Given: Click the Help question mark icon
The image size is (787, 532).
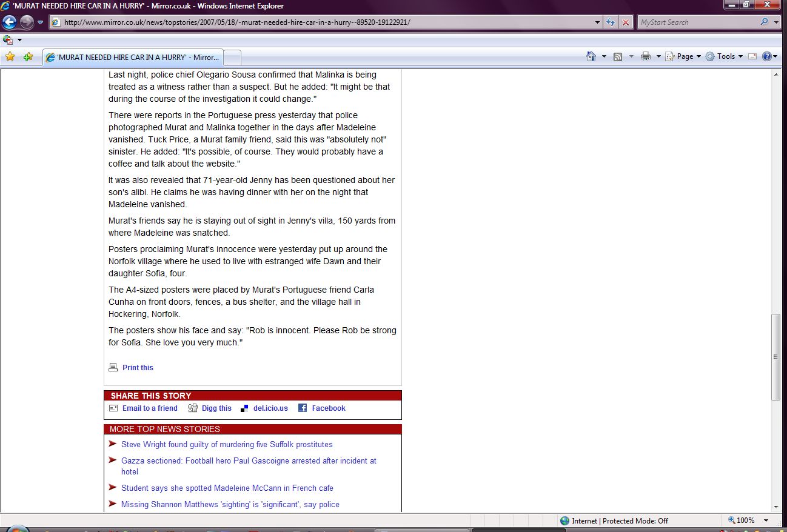Looking at the screenshot, I should coord(766,56).
